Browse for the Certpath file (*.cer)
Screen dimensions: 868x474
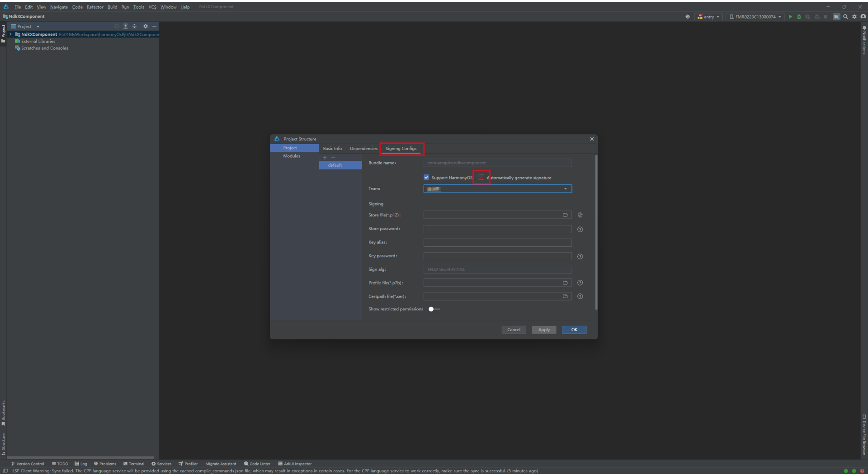click(565, 296)
